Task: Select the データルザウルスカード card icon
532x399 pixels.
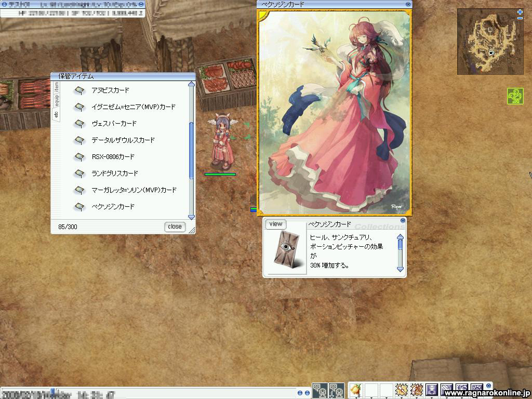Action: coord(79,140)
